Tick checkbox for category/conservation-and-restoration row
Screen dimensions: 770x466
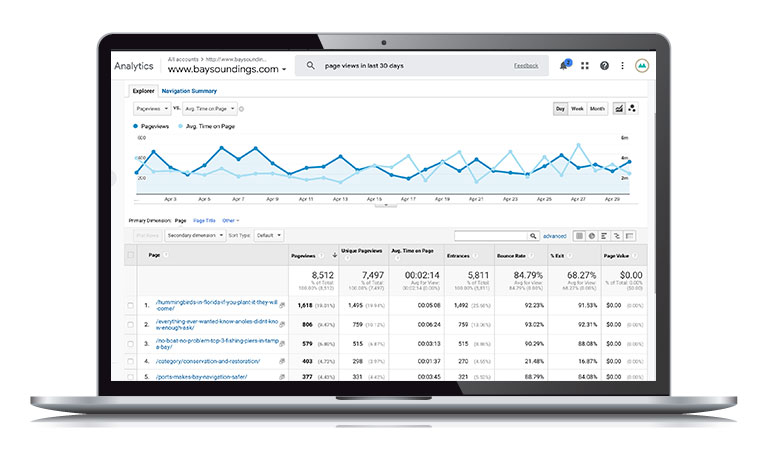[x=131, y=360]
